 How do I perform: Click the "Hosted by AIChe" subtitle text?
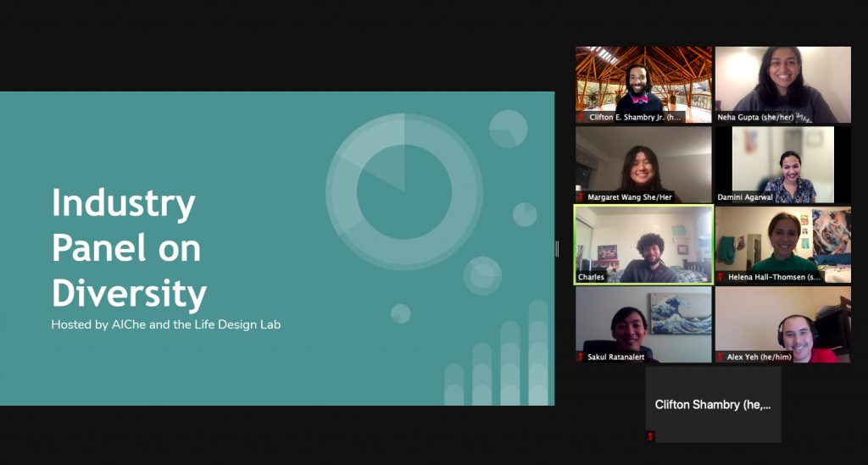pyautogui.click(x=165, y=324)
